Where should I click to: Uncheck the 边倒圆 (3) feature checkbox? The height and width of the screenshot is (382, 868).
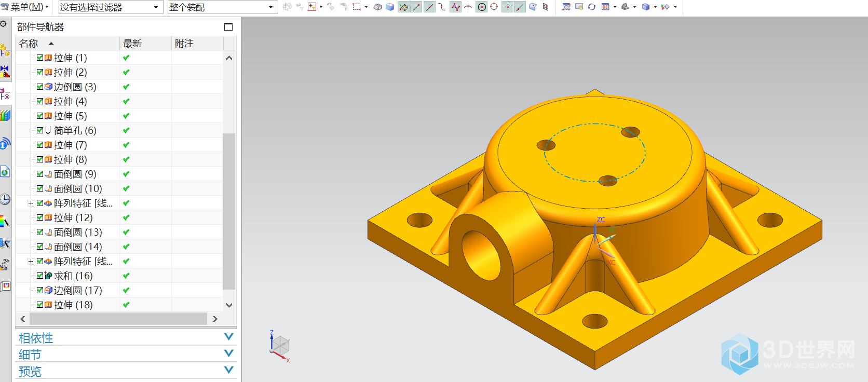pos(40,87)
